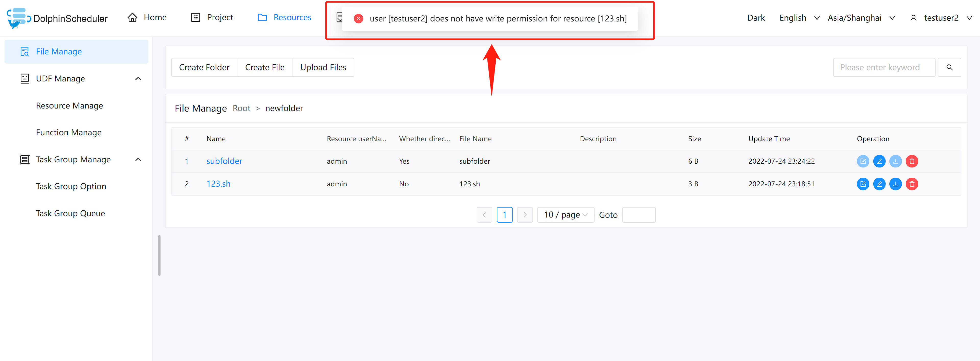This screenshot has height=361, width=980.
Task: Open the Asia/Shanghai timezone dropdown
Action: 861,18
